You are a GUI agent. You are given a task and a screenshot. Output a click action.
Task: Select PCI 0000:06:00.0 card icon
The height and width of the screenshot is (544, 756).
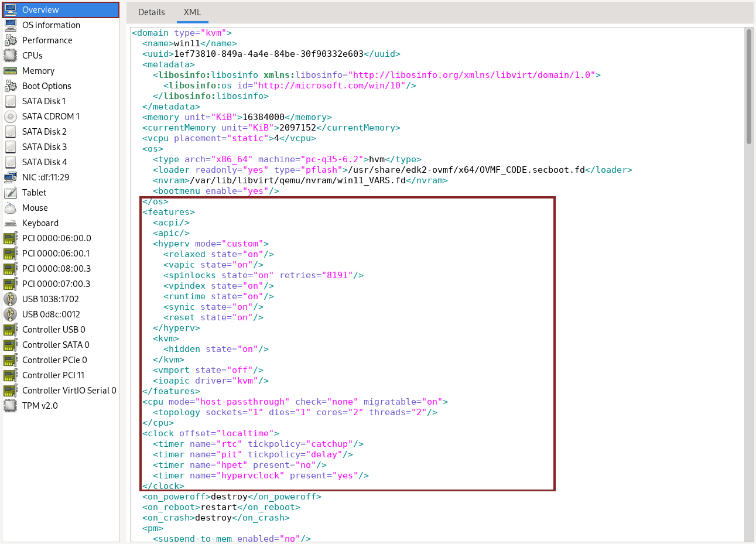click(x=11, y=238)
